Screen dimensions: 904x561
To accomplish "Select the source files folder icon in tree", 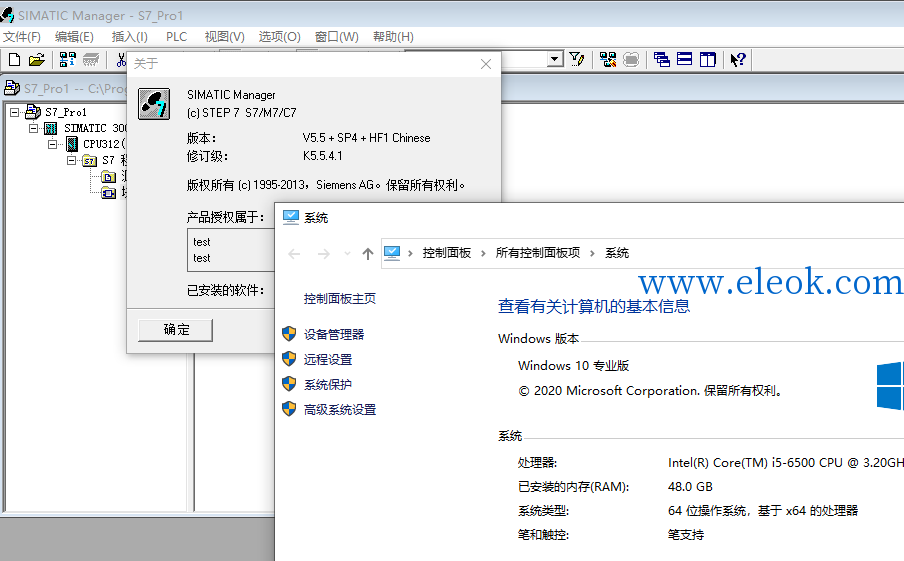I will (108, 176).
